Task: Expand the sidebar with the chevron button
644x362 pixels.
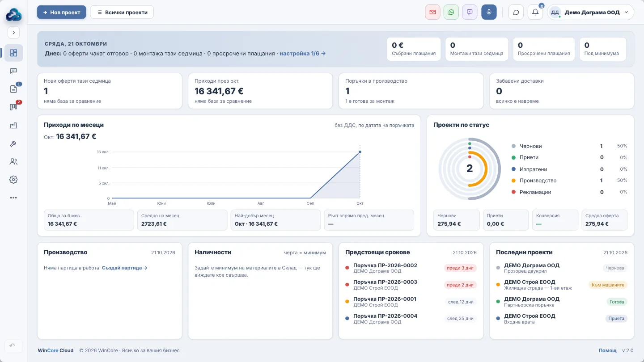Action: 13,33
